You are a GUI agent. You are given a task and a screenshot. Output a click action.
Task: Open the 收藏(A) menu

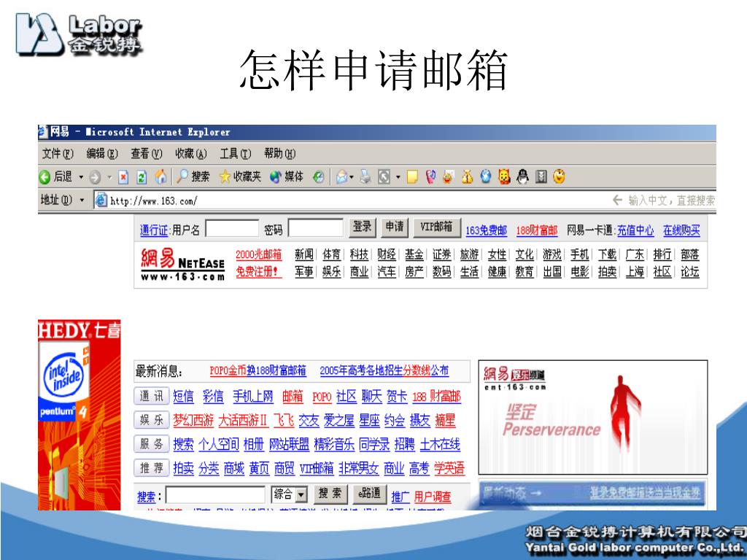point(190,153)
